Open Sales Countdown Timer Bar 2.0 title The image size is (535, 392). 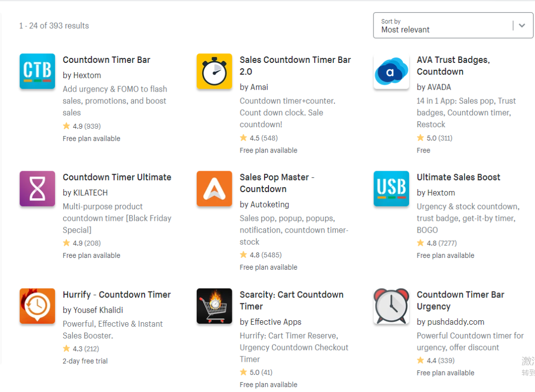pos(295,66)
